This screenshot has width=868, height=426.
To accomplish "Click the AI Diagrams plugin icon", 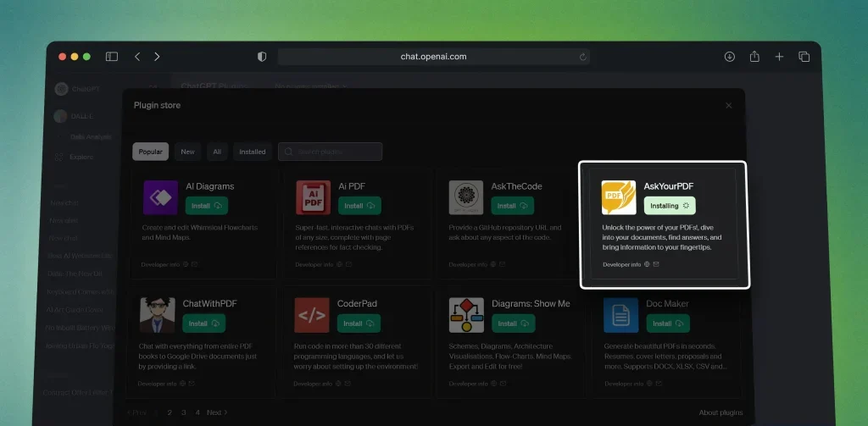I will tap(160, 197).
